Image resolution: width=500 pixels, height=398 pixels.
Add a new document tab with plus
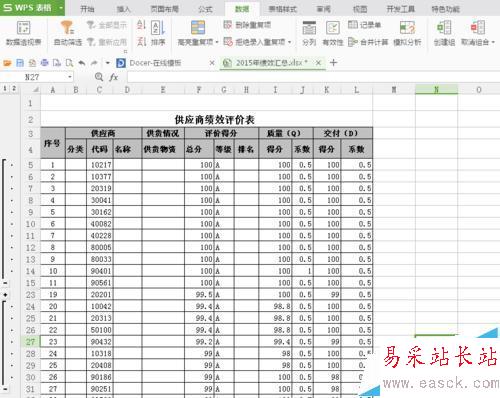click(x=333, y=62)
